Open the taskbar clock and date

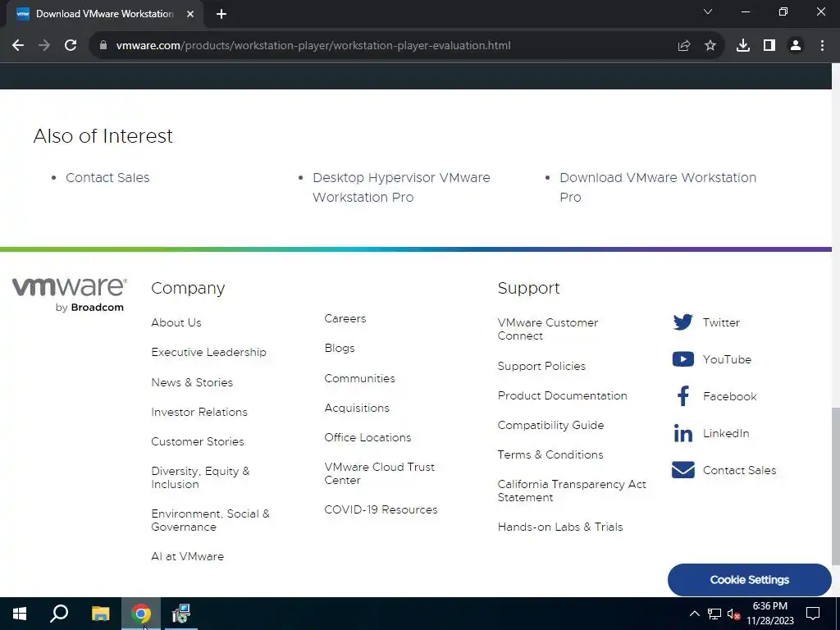point(769,614)
